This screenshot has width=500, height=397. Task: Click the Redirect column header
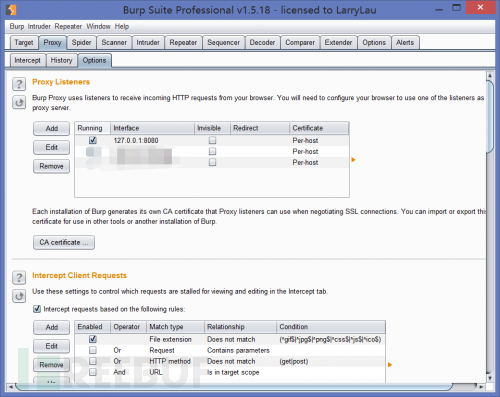pyautogui.click(x=260, y=128)
